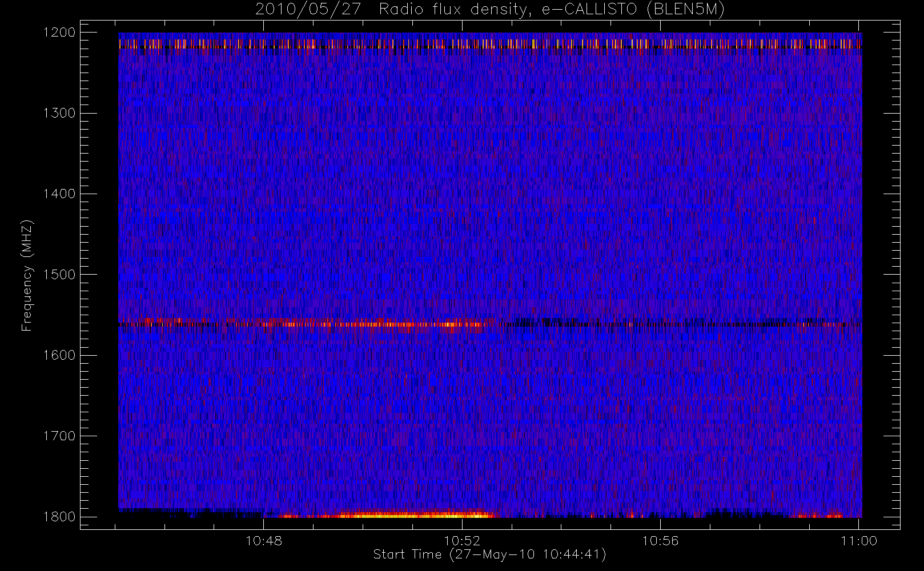Click the 10:52 time tick label
The image size is (924, 571).
click(x=462, y=541)
